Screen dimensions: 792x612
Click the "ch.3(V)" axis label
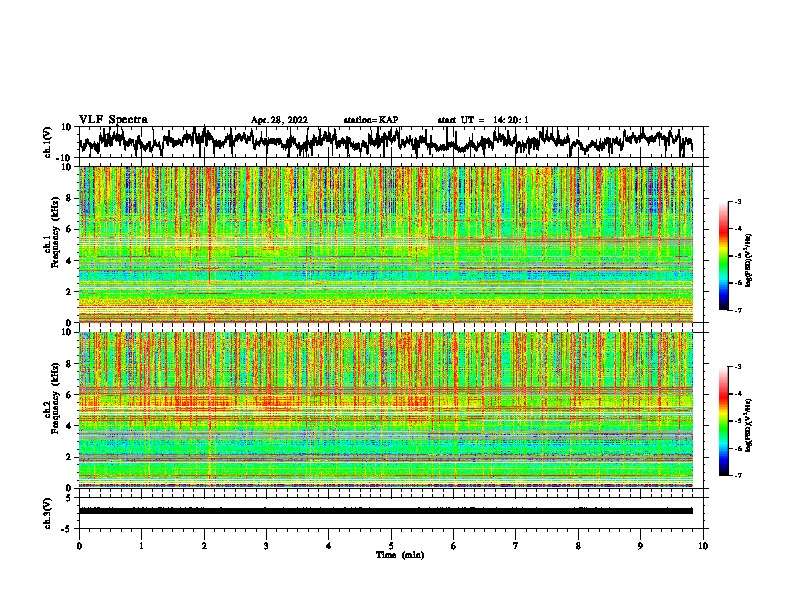[x=48, y=513]
